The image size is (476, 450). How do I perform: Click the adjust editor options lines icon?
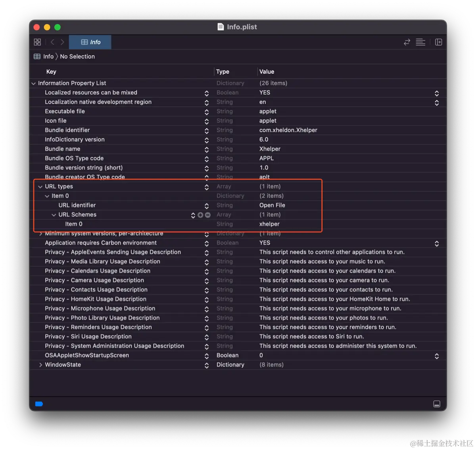[420, 42]
